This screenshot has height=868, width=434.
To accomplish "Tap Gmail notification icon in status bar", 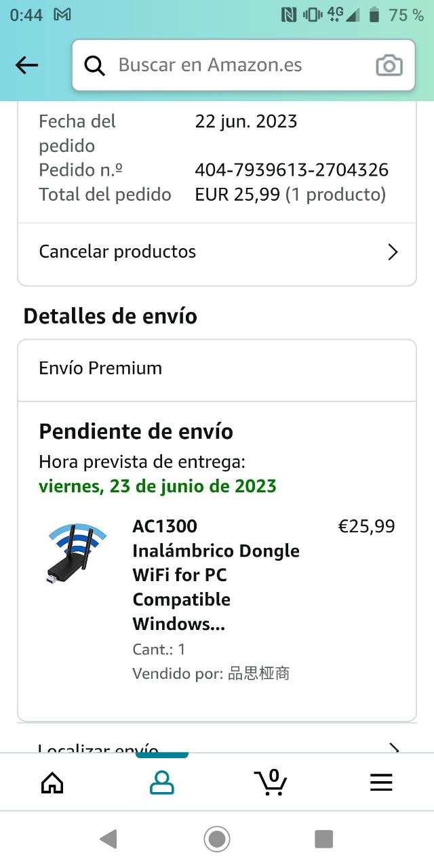I will [62, 14].
